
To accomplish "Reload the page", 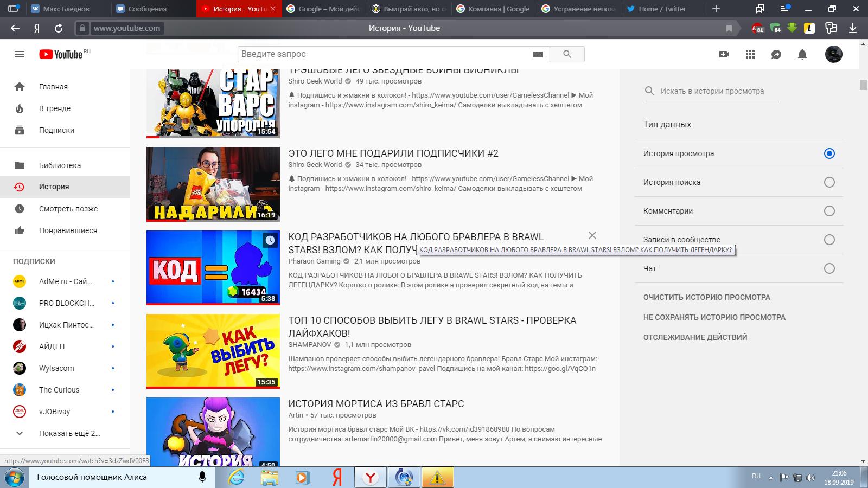I will pyautogui.click(x=59, y=28).
